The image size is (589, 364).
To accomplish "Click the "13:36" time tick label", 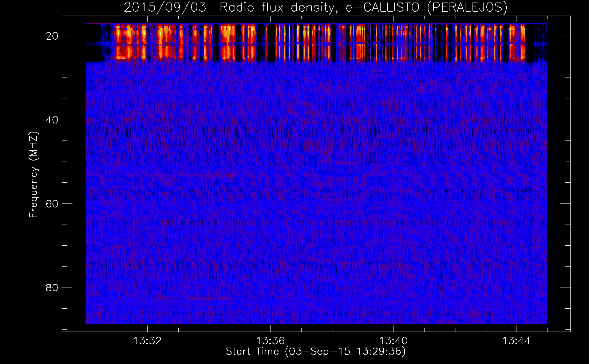I will point(270,341).
